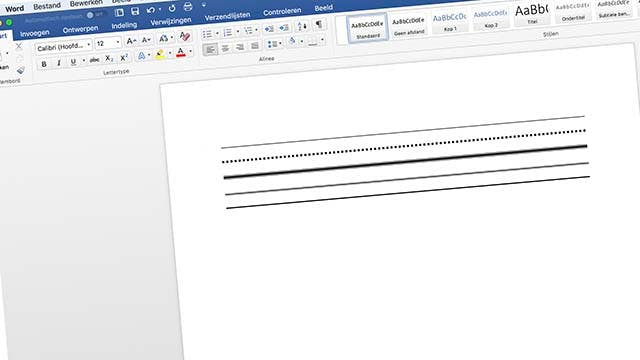Increase font size with the large A
The image size is (640, 360).
(131, 41)
